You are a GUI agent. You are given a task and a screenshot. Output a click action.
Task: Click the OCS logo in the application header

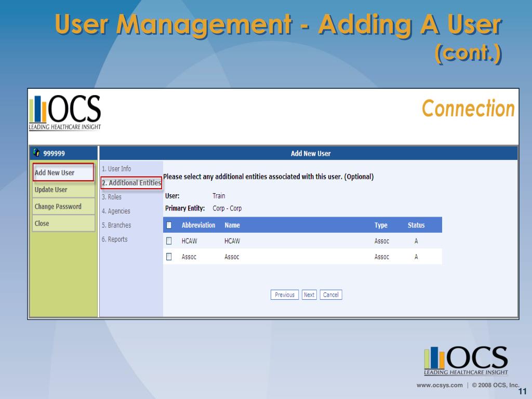[x=65, y=113]
